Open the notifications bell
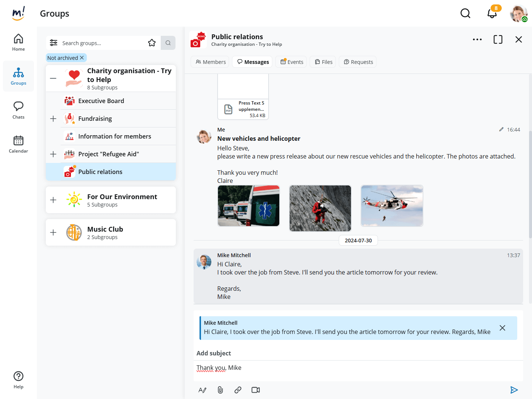 [492, 14]
